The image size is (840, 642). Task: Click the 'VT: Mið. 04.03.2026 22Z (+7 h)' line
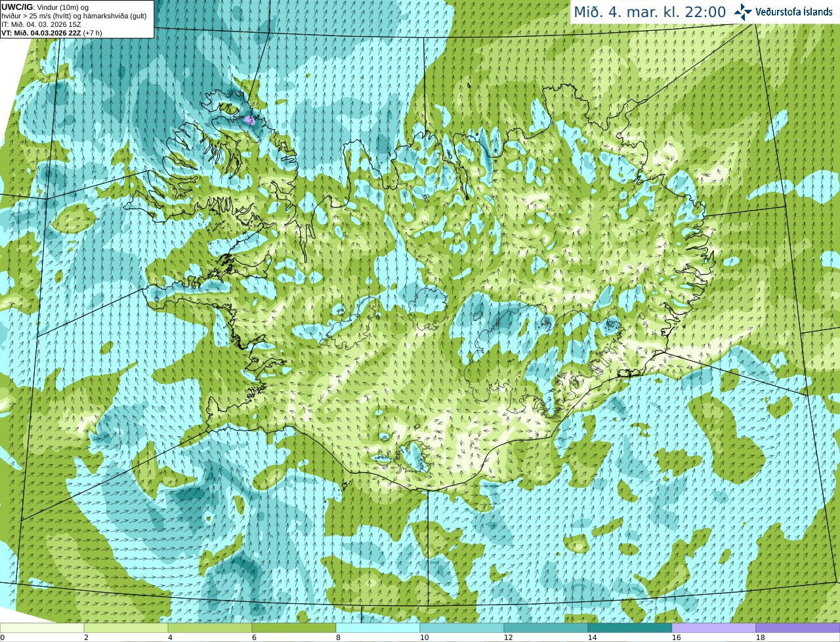click(x=52, y=33)
